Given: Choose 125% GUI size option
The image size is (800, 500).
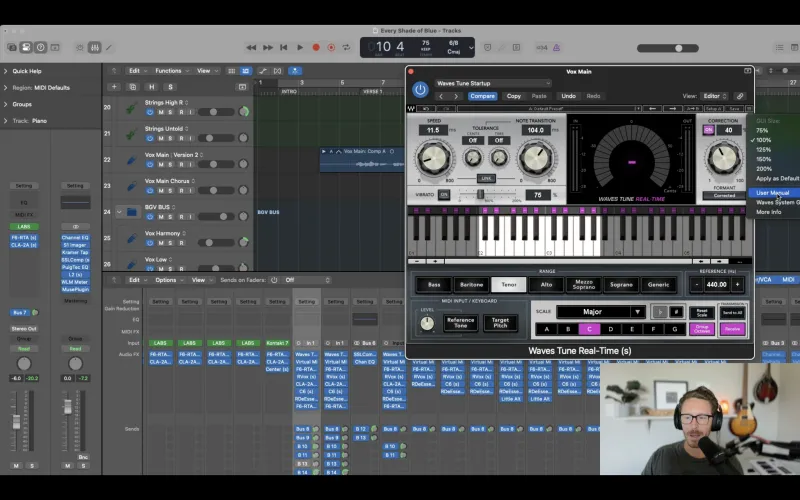Looking at the screenshot, I should pos(763,150).
